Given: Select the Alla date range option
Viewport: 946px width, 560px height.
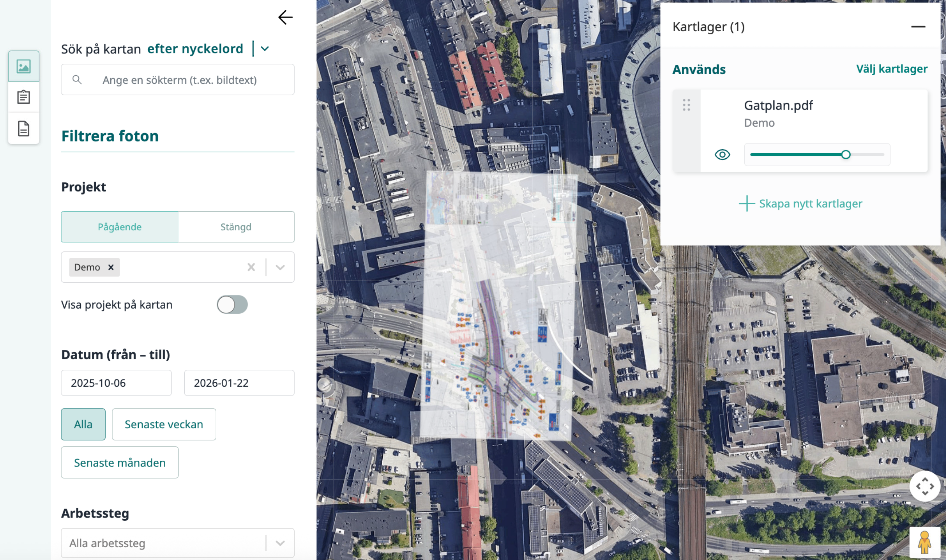Looking at the screenshot, I should [83, 424].
